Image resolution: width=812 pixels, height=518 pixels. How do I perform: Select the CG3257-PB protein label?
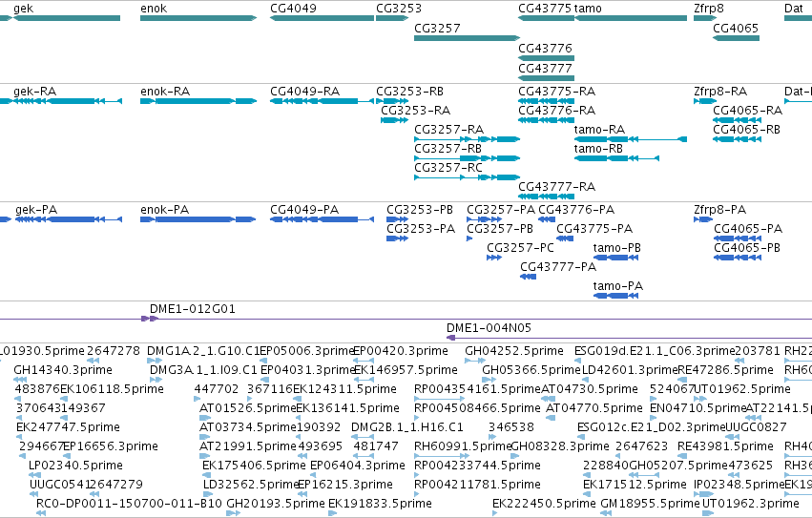[500, 229]
